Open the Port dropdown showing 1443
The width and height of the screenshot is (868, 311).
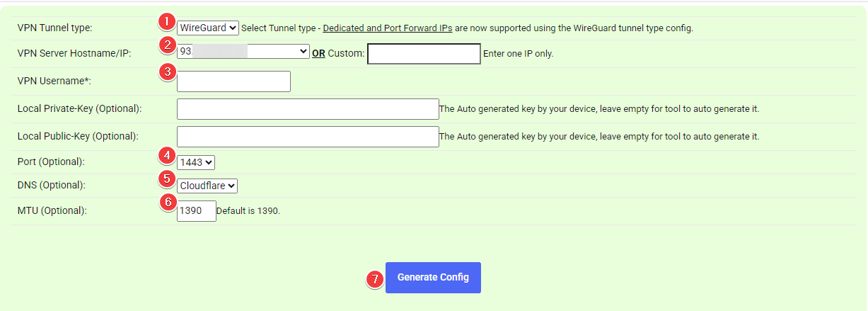[196, 162]
